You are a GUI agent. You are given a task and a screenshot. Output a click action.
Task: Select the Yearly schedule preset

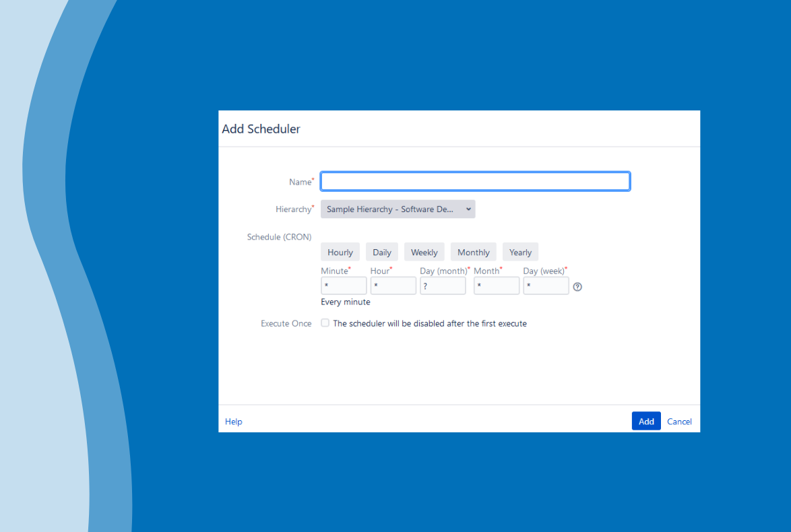click(520, 251)
